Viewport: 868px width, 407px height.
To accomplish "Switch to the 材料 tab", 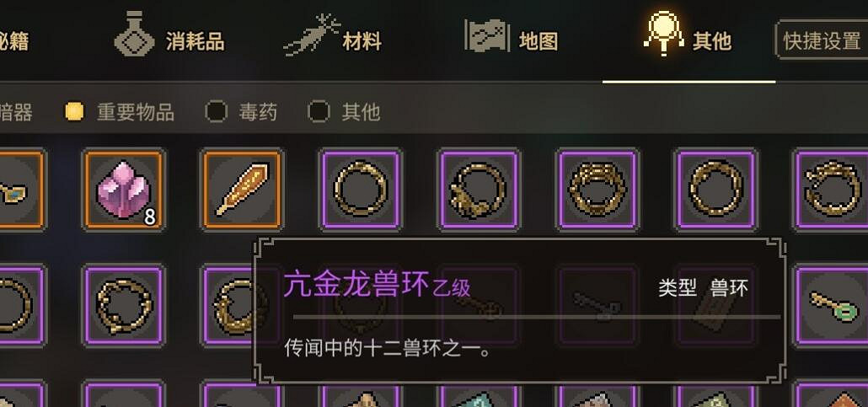I will tap(362, 41).
